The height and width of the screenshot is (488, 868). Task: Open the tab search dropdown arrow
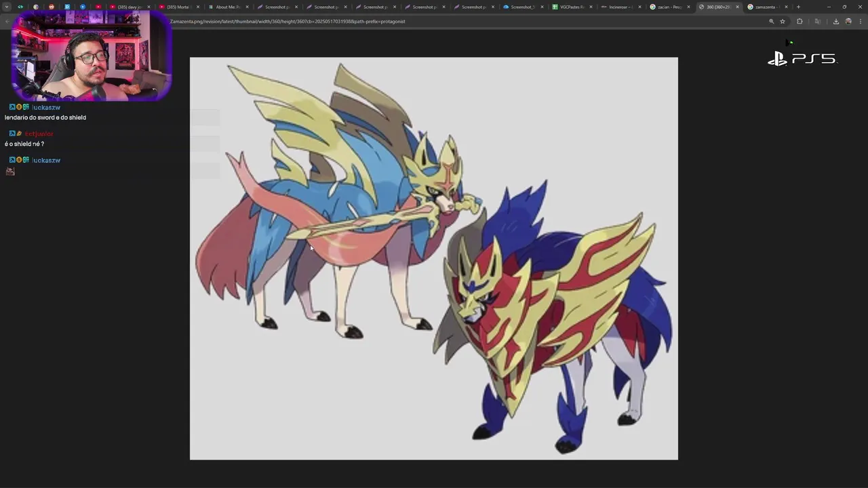[x=7, y=7]
